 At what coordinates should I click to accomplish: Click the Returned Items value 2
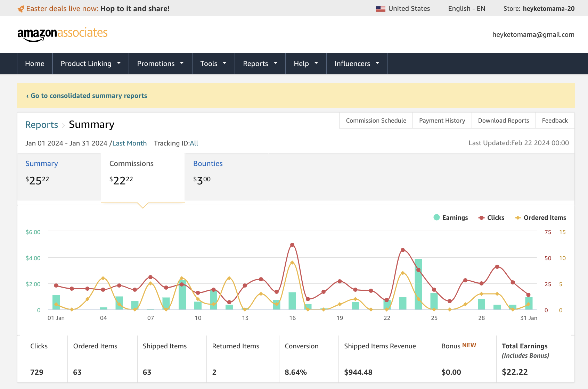point(214,372)
